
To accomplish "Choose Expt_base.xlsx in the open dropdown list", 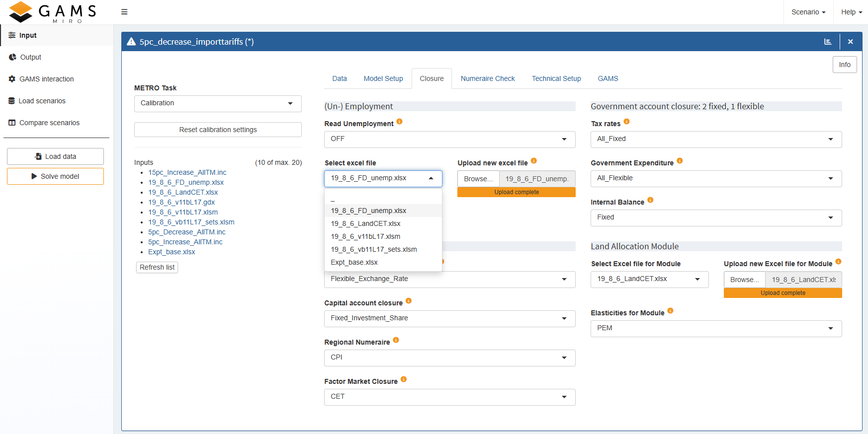I will 354,262.
